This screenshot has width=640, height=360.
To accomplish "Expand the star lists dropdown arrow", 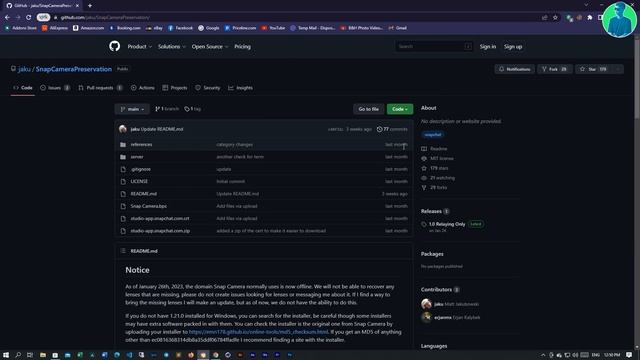I will tap(618, 69).
